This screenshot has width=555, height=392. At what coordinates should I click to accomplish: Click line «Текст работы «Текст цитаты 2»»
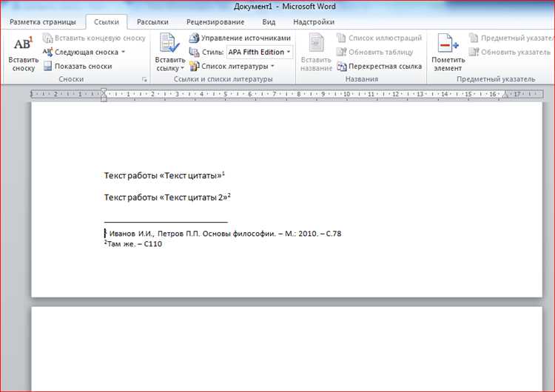click(166, 197)
